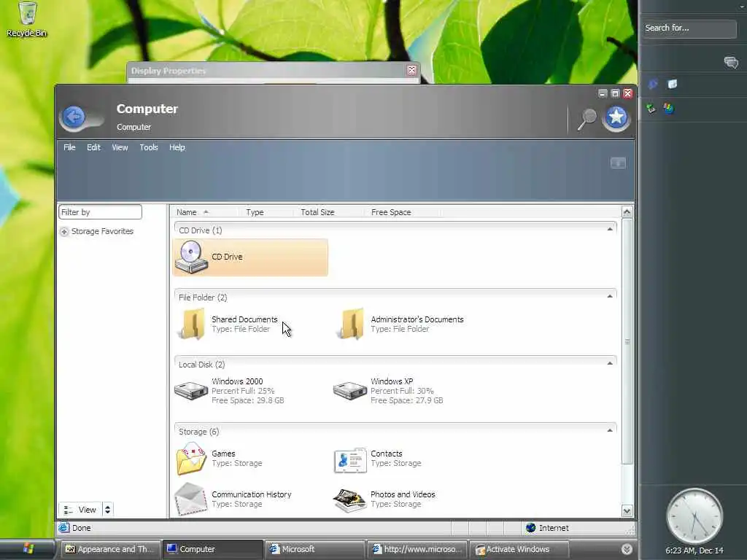Select the CD Drive icon
Image resolution: width=747 pixels, height=560 pixels.
coord(191,257)
